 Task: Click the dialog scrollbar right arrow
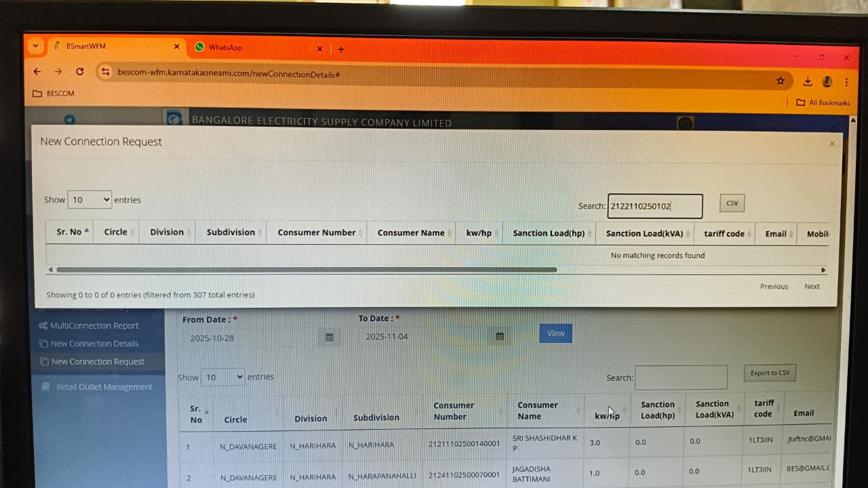[x=823, y=270]
